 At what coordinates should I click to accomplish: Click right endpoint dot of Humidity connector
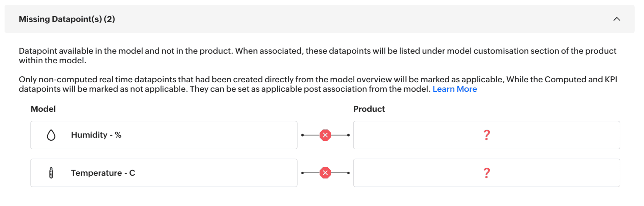coord(348,135)
